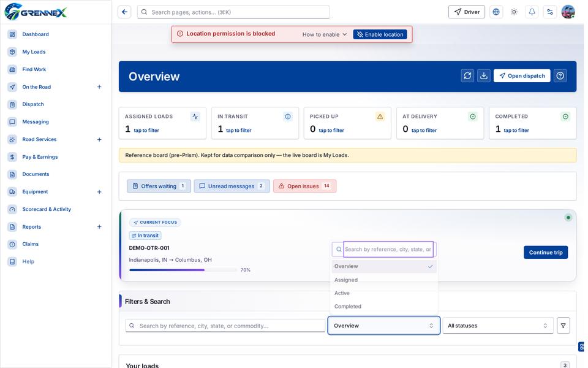The height and width of the screenshot is (368, 588).
Task: Focus the dropdown list search field
Action: (388, 250)
